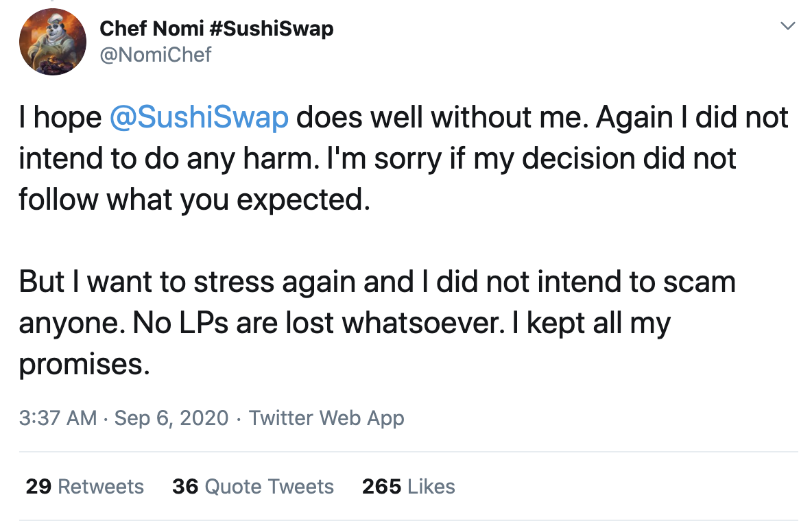Visit the @NomiChef handle profile
Screen dimensions: 812x521
(x=156, y=54)
